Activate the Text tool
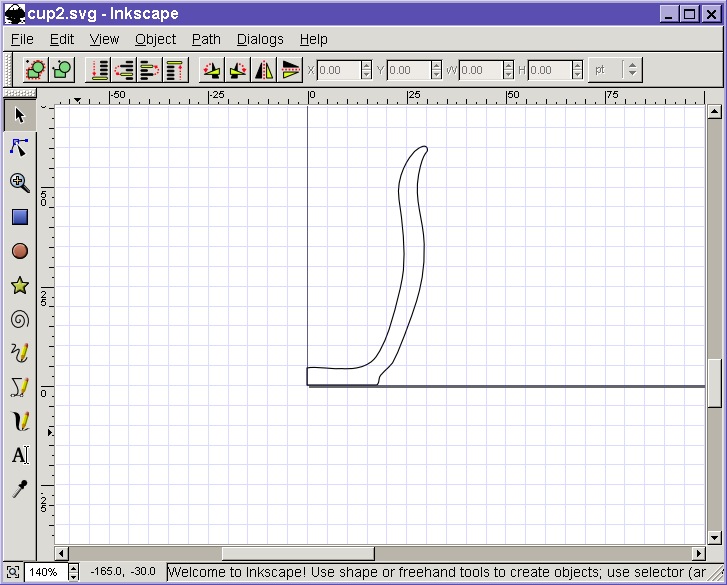The image size is (727, 585). [19, 455]
